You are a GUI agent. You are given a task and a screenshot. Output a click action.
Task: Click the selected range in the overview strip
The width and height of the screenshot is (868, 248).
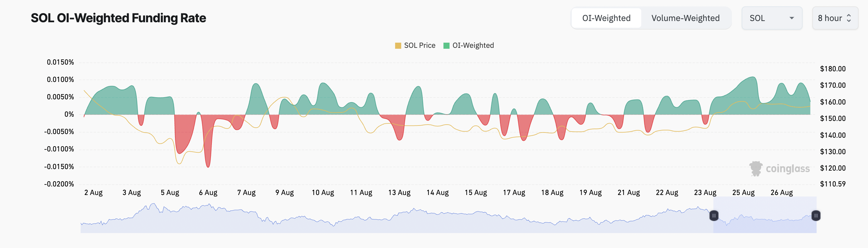[x=765, y=223]
